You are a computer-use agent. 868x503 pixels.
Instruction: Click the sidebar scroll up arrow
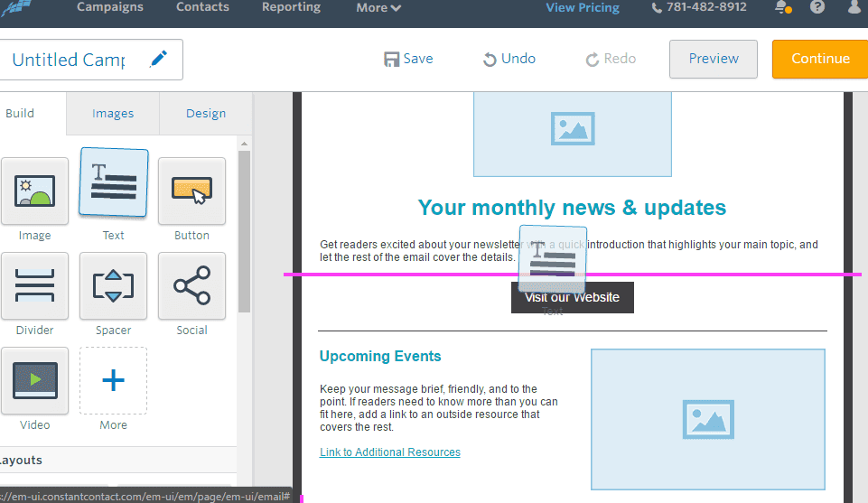coord(244,144)
